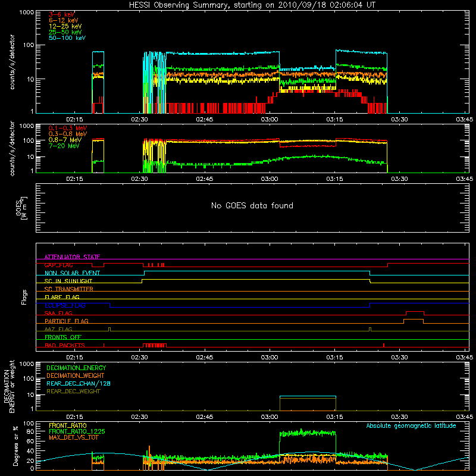
Task: Click the 'No GOES data found' message
Action: (x=252, y=205)
